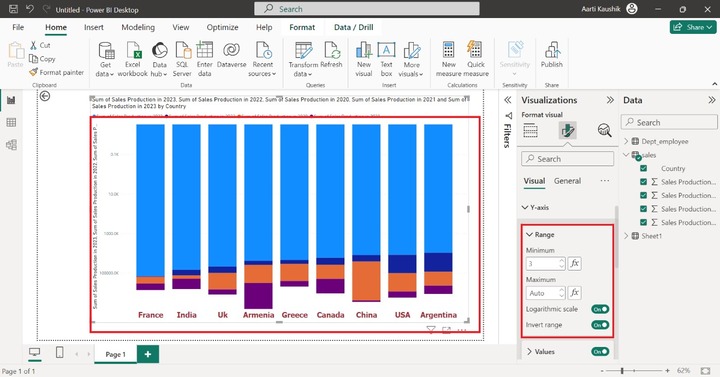Expand the Sheet1 table

click(626, 236)
